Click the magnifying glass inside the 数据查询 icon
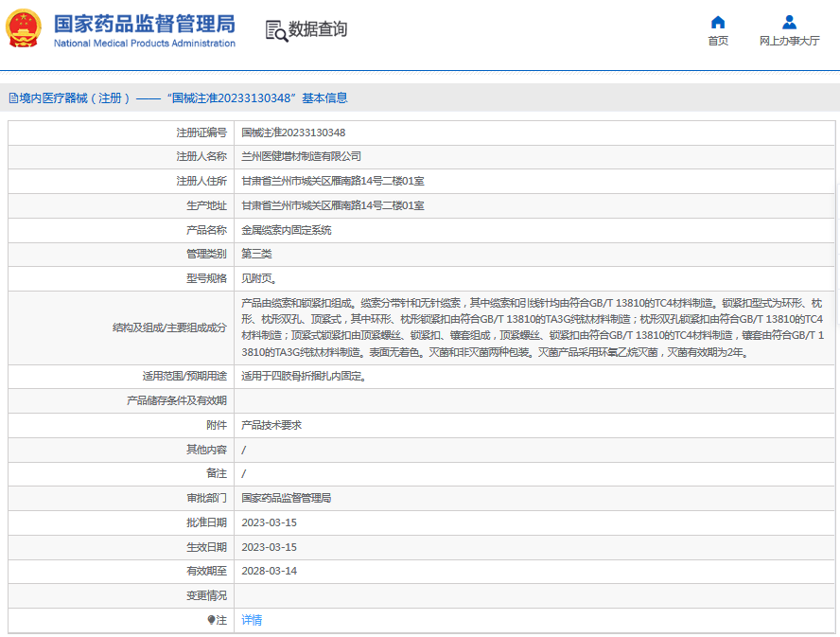 [x=280, y=34]
